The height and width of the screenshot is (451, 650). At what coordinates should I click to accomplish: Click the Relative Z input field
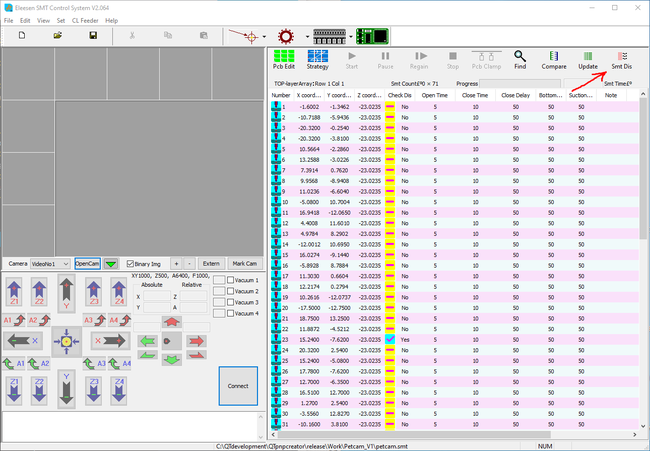tap(193, 296)
